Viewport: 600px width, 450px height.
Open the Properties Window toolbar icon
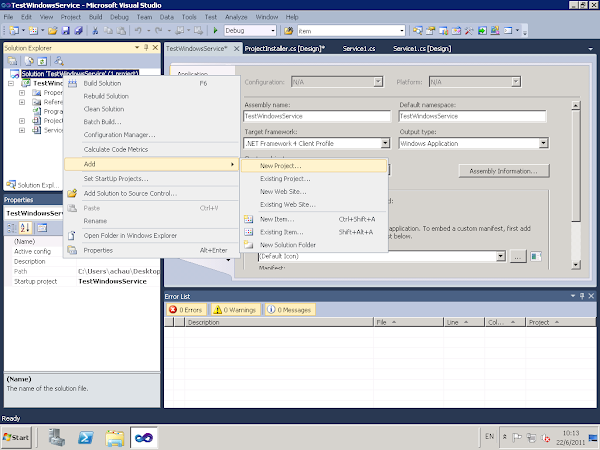[x=430, y=31]
